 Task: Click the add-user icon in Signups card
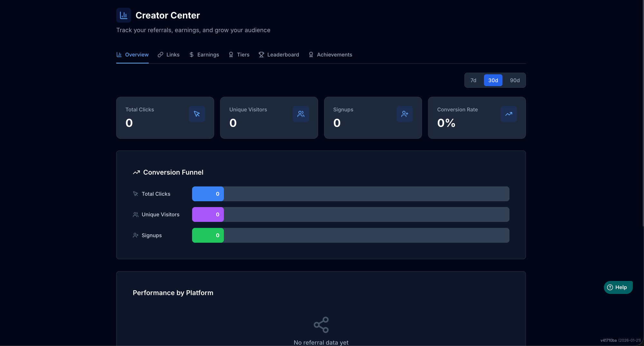[x=405, y=114]
